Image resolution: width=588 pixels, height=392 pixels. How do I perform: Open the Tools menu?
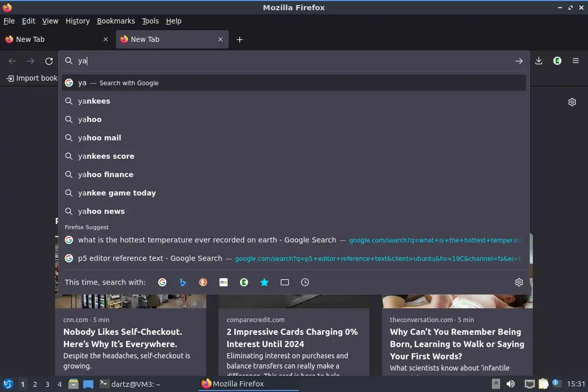point(151,21)
